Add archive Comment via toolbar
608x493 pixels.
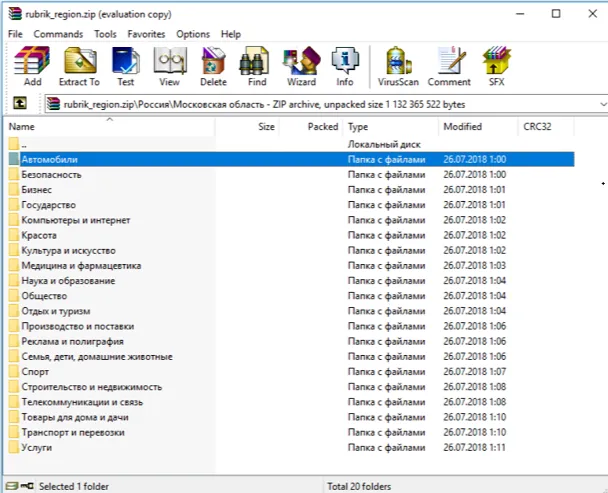pyautogui.click(x=449, y=66)
